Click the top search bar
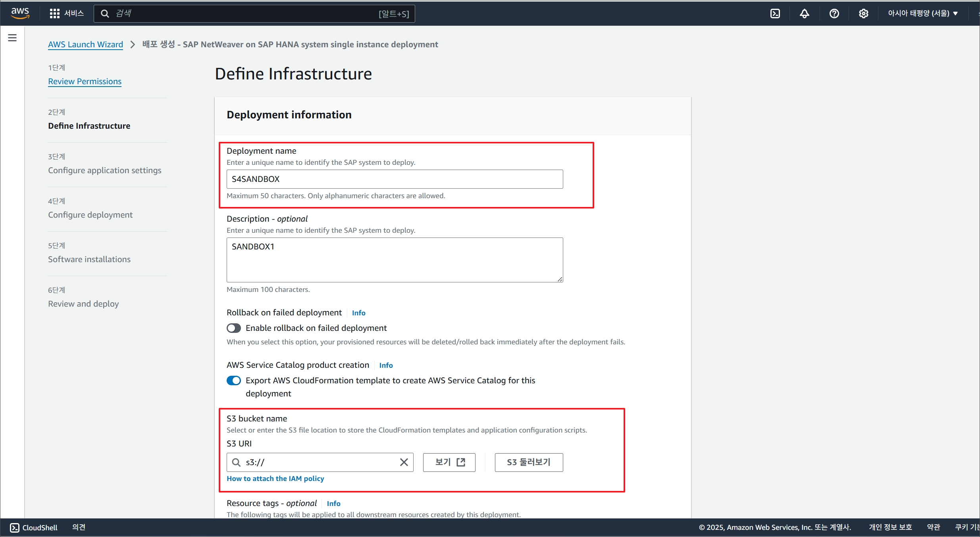This screenshot has height=537, width=980. click(254, 14)
